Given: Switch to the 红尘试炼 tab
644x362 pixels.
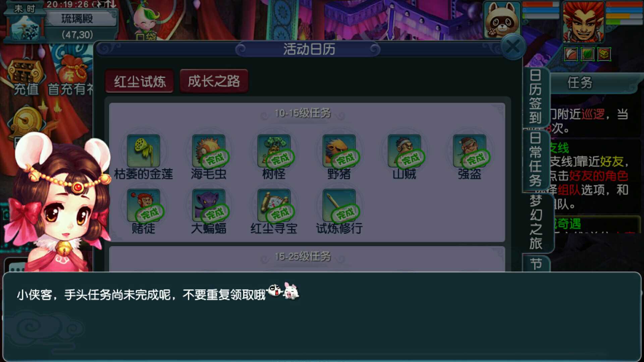Looking at the screenshot, I should point(140,81).
